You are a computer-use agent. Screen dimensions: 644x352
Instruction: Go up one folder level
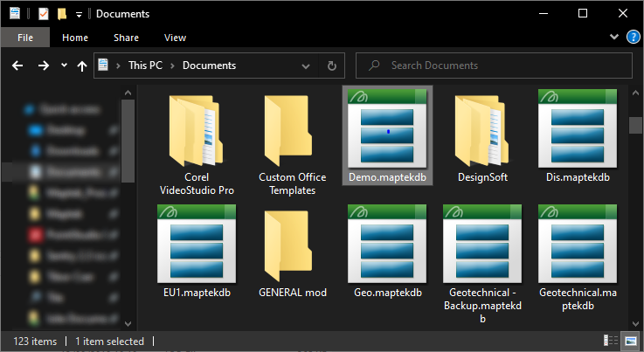[82, 66]
